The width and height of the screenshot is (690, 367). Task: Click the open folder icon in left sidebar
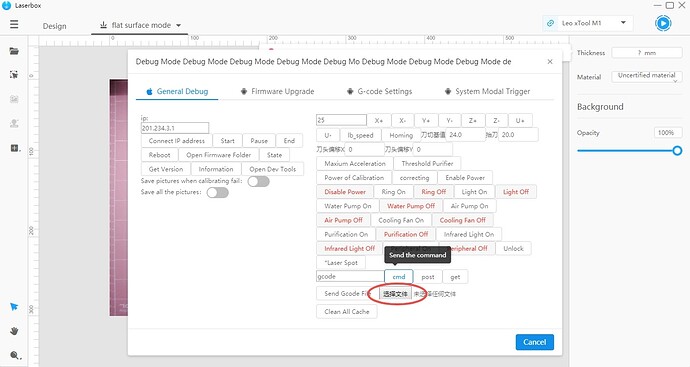click(14, 51)
